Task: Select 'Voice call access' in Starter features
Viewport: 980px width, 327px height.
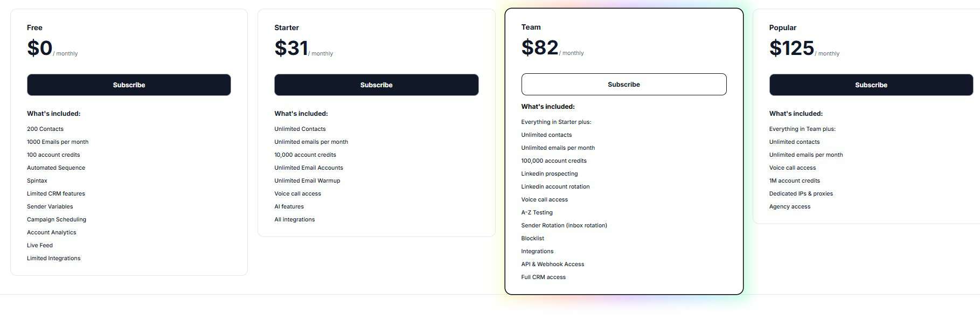Action: click(x=297, y=193)
